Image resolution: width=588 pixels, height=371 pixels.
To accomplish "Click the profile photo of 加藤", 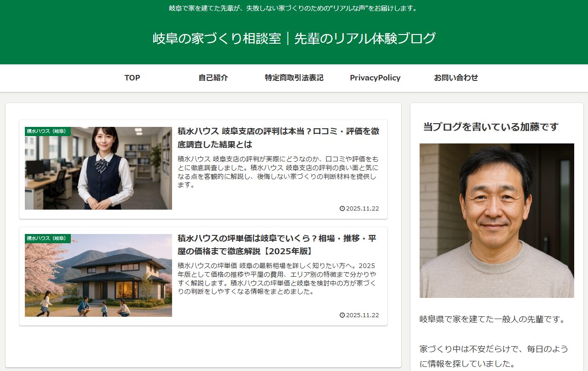I will [496, 221].
